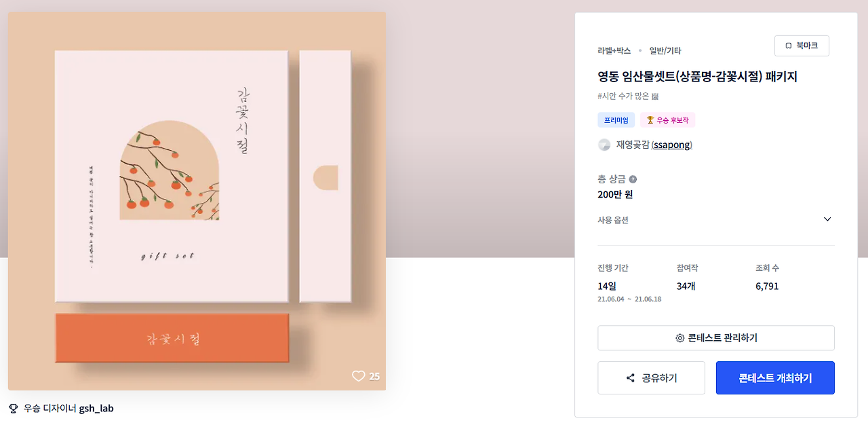Click the gear icon in 콘테스트 관리하기

click(680, 338)
